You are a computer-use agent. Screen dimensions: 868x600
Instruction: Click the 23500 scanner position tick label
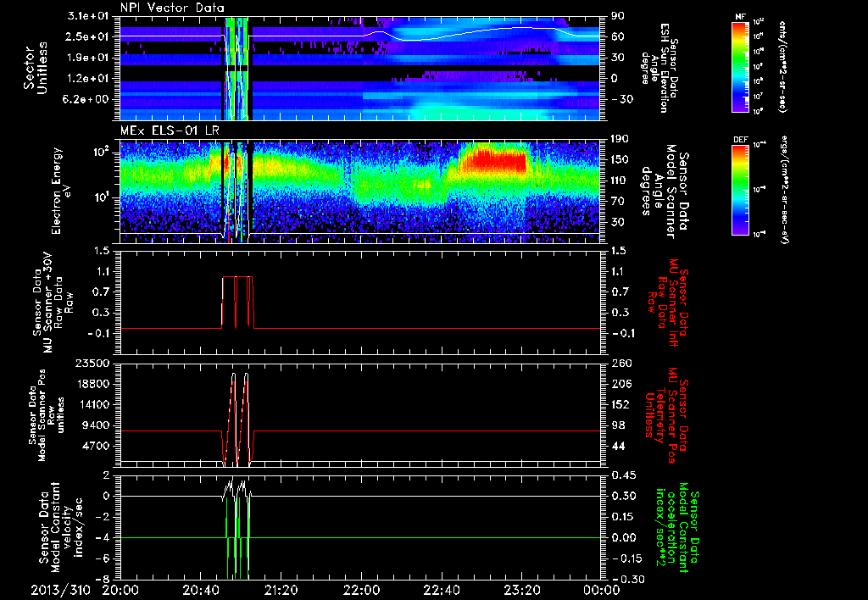(x=92, y=363)
